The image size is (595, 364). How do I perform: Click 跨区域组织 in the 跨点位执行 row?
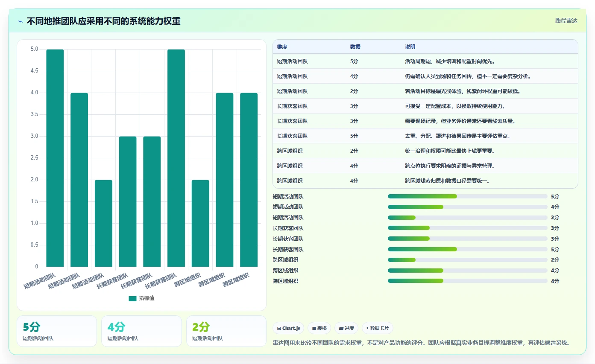pos(290,166)
